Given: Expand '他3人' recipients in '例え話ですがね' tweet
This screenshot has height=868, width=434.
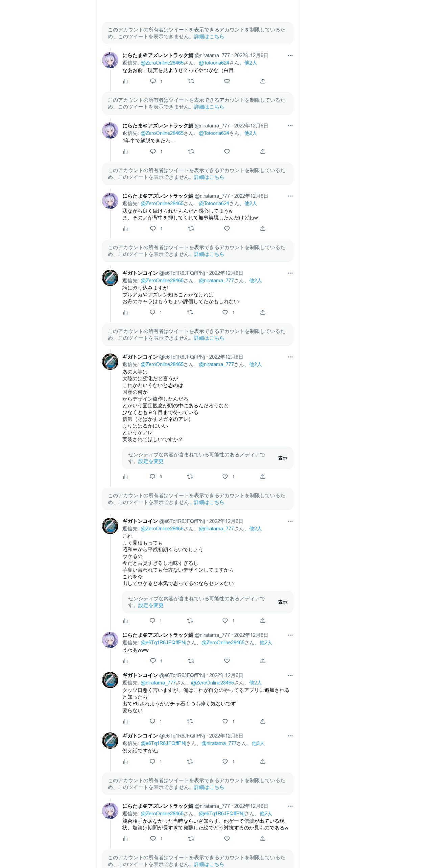Looking at the screenshot, I should 258,743.
